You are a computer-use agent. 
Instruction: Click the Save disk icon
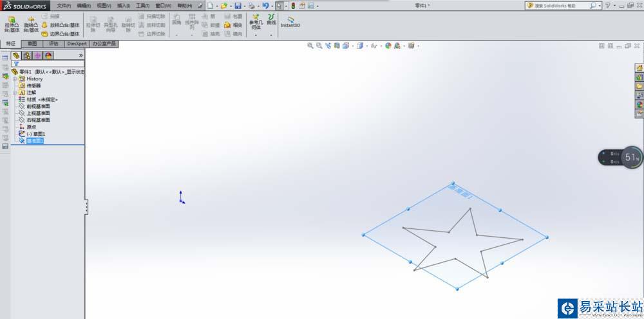point(238,6)
